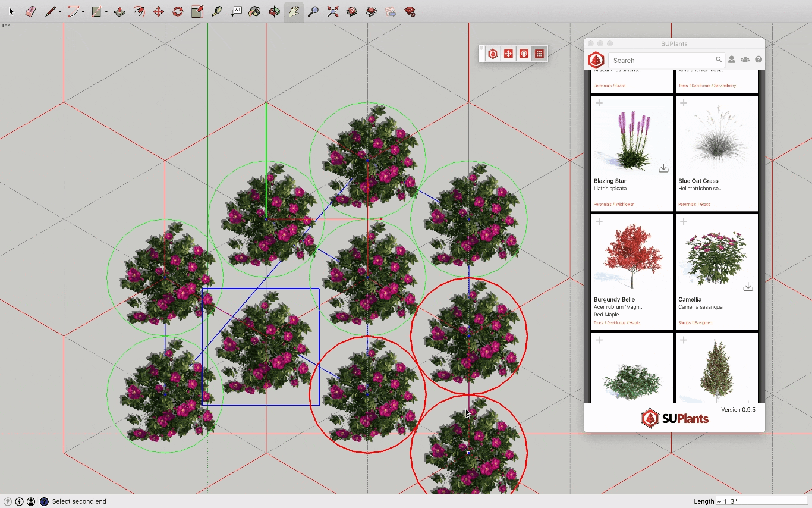This screenshot has height=508, width=812.
Task: Download the Camellia plant model
Action: [x=748, y=287]
